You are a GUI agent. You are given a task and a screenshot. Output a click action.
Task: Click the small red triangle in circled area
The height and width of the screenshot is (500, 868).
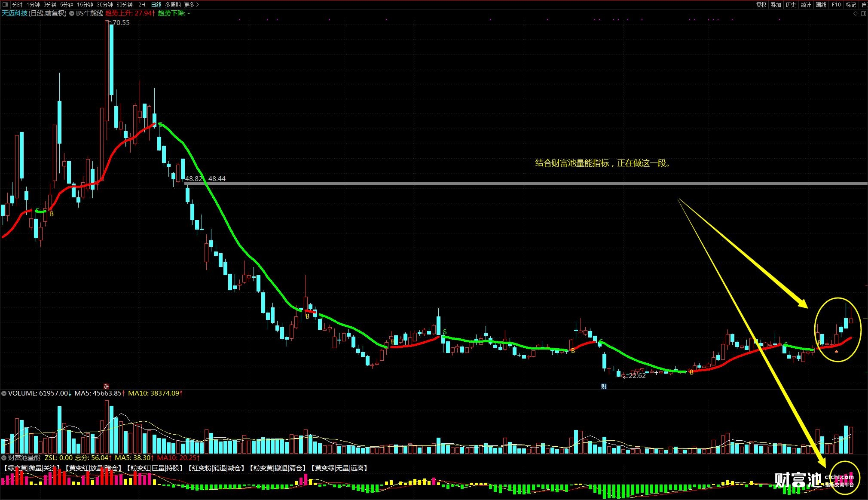[836, 351]
